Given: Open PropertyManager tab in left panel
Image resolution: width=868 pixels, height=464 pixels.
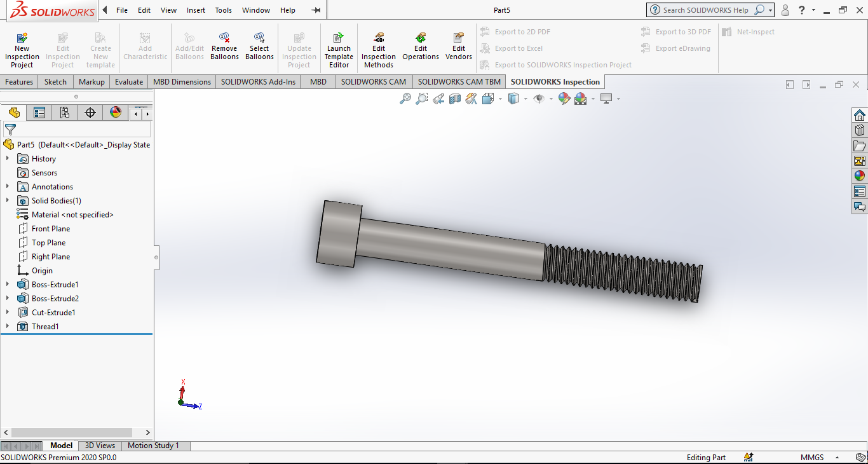Looking at the screenshot, I should click(39, 113).
